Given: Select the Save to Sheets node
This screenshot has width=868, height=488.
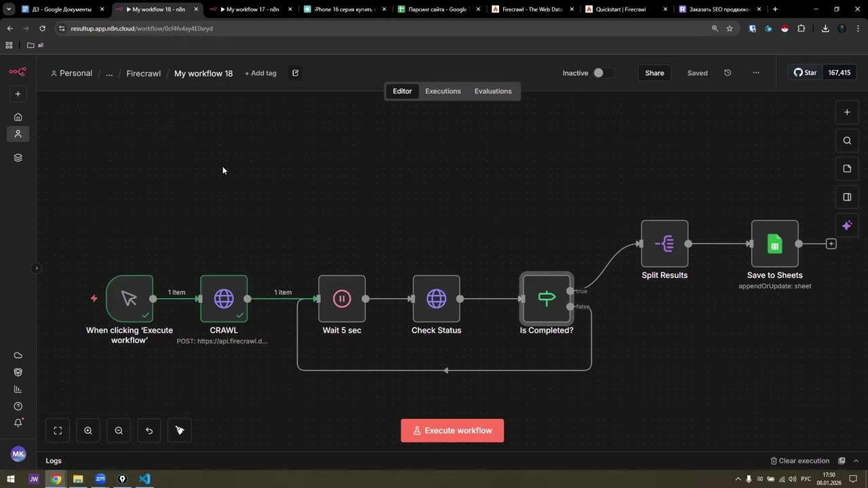Looking at the screenshot, I should click(x=774, y=243).
